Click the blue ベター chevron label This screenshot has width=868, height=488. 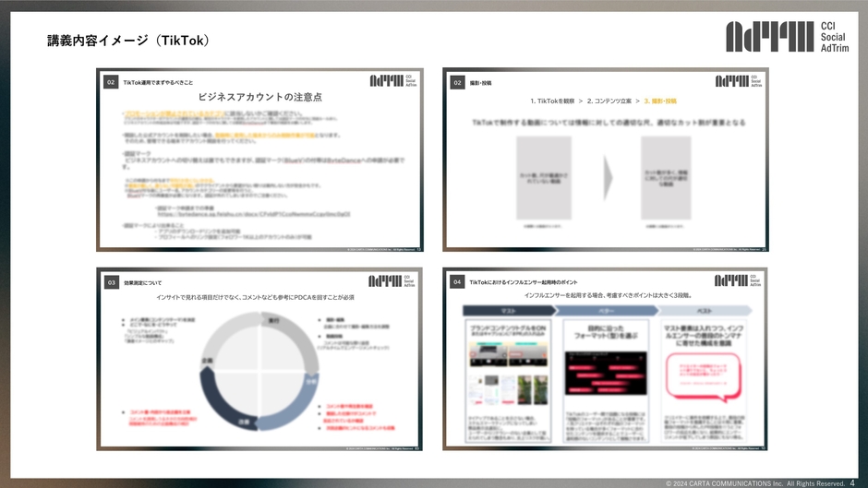[x=606, y=310]
